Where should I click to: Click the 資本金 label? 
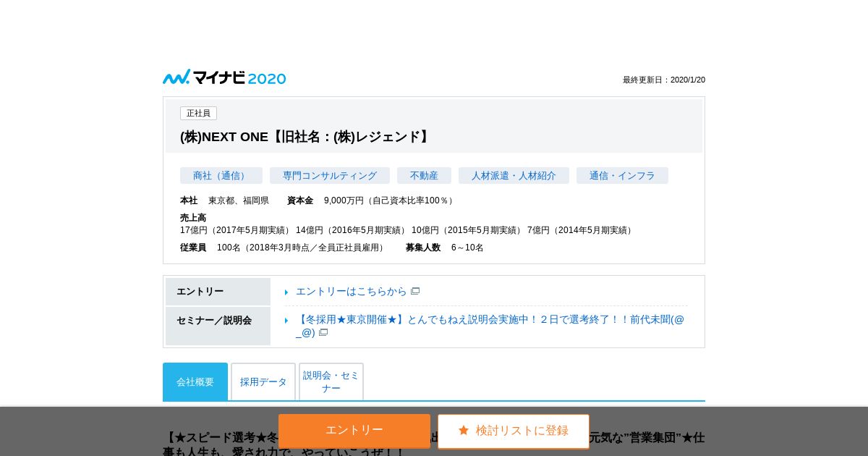300,200
